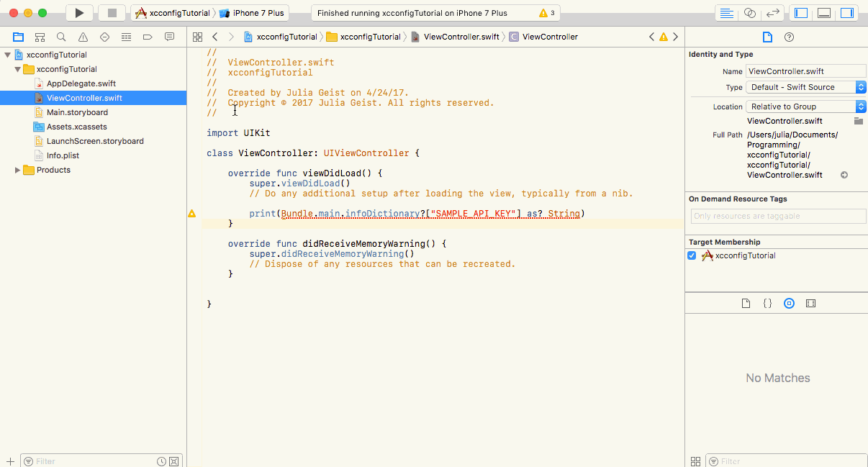868x467 pixels.
Task: Click the Stop button in toolbar
Action: (x=112, y=13)
